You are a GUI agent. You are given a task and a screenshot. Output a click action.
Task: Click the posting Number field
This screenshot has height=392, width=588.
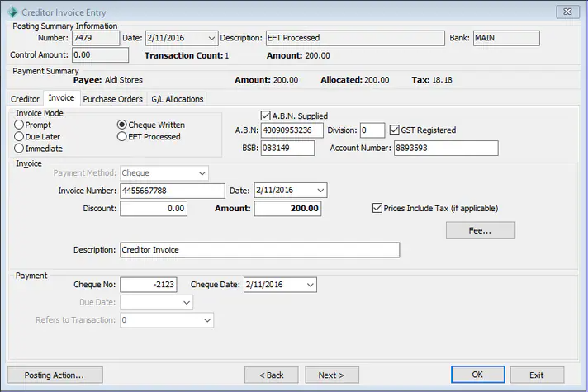96,38
